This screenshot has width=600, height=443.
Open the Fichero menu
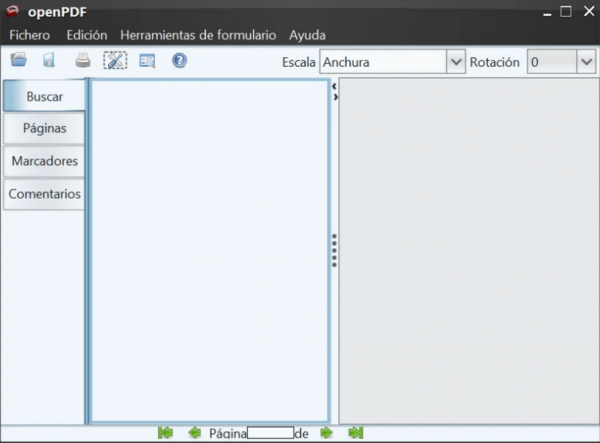[x=29, y=35]
